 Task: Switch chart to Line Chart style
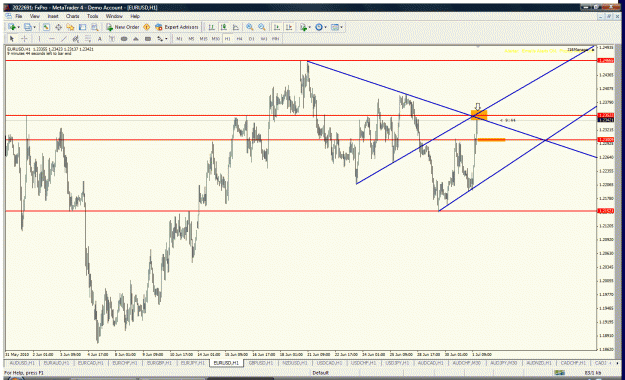click(236, 27)
